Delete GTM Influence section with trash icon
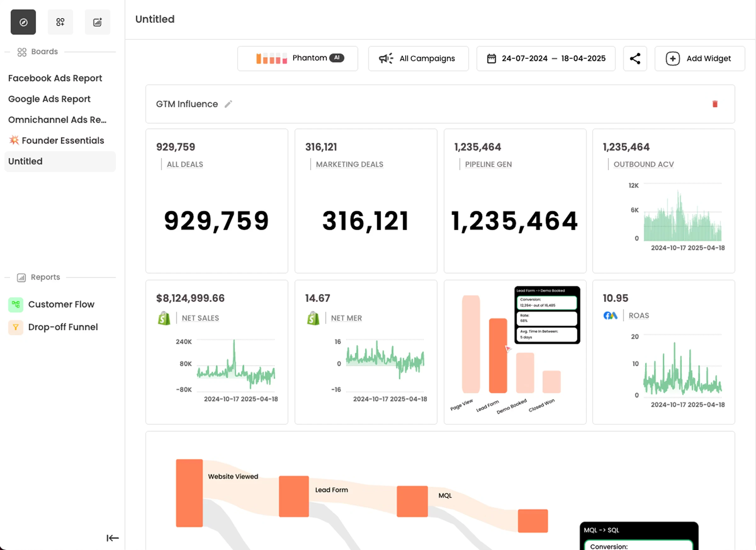 [715, 104]
